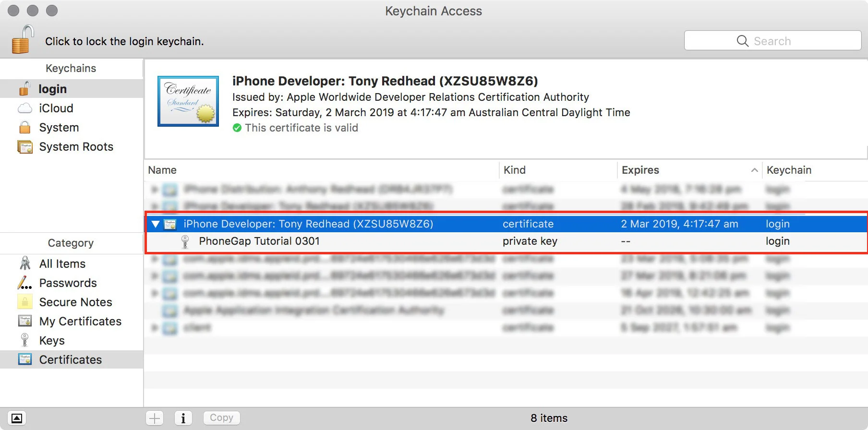
Task: Show the Passwords category
Action: [72, 283]
